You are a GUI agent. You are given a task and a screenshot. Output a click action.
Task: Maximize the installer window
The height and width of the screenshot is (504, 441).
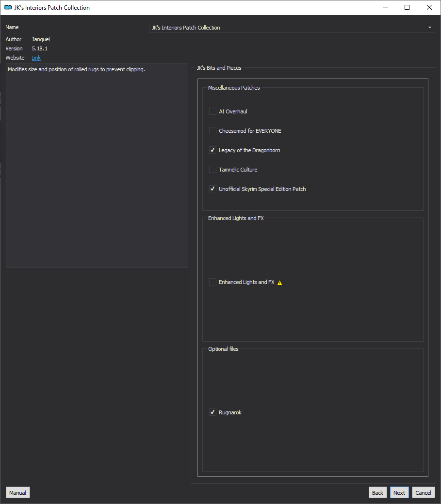click(x=407, y=7)
